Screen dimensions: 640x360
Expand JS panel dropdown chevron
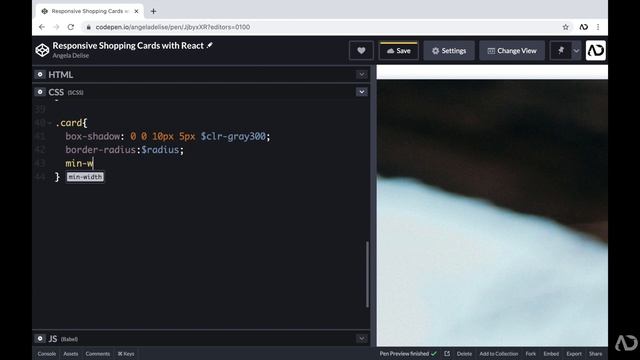tap(362, 338)
